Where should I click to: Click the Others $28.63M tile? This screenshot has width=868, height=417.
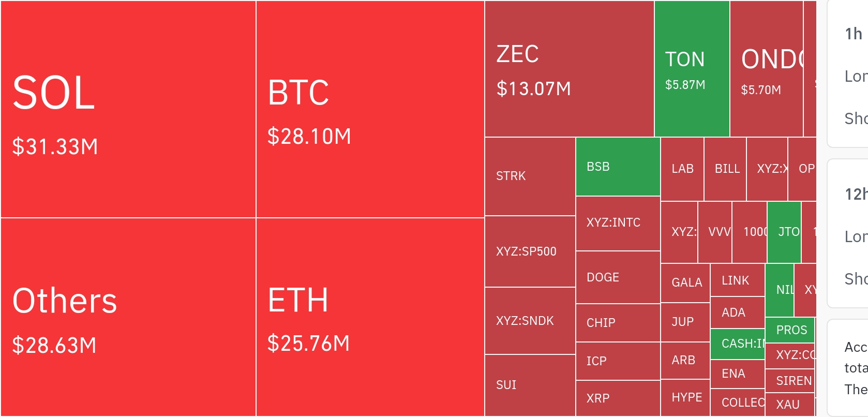[x=128, y=317]
